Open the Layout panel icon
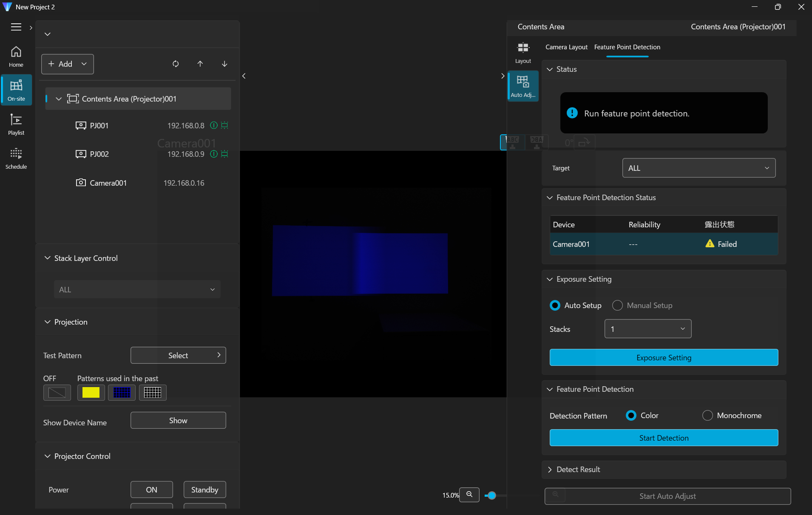 (523, 52)
